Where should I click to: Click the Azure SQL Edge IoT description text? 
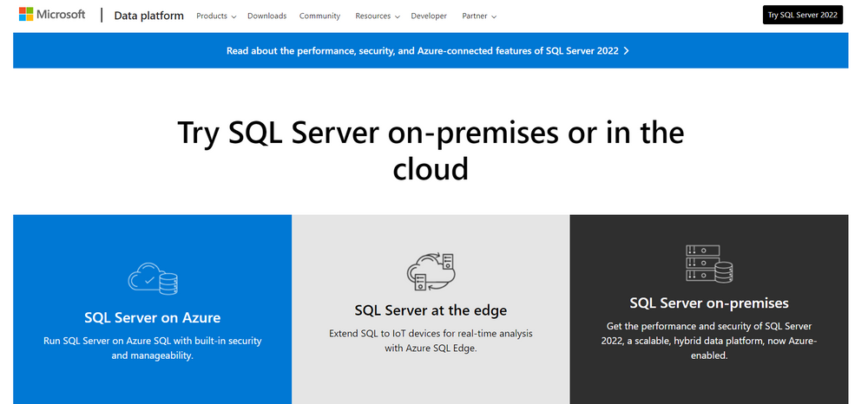pyautogui.click(x=431, y=340)
